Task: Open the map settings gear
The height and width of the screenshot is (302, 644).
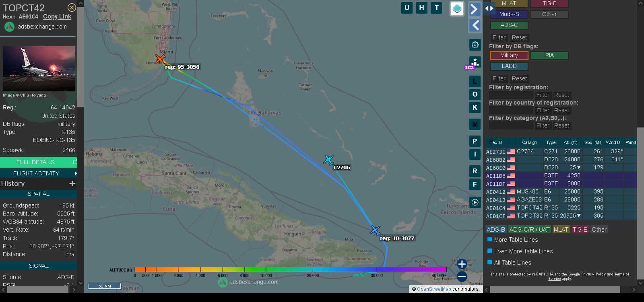Action: click(x=475, y=45)
